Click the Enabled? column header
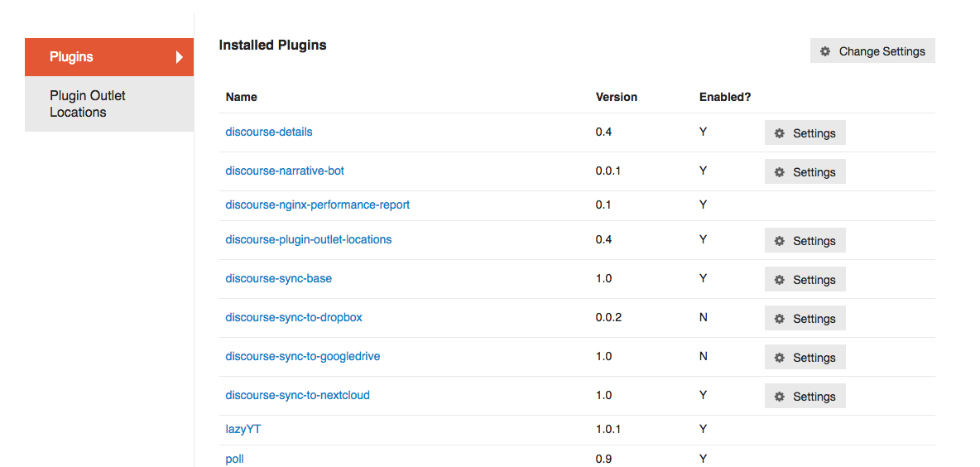The image size is (980, 467). (x=725, y=97)
